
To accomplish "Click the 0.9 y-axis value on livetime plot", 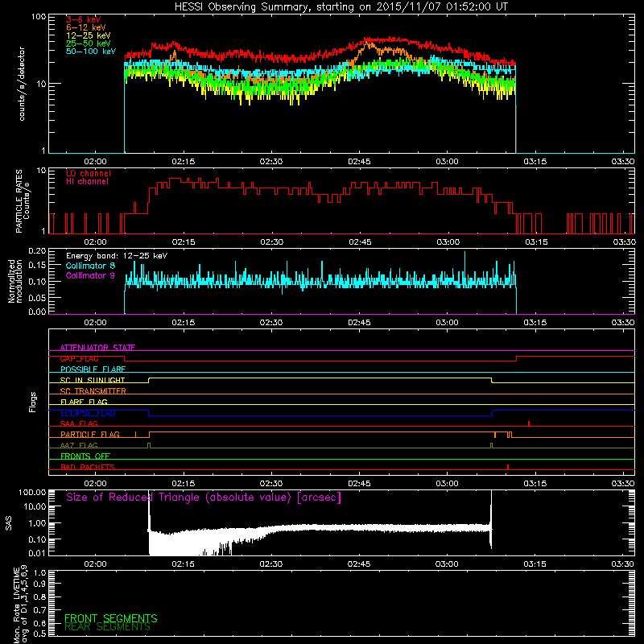I will click(x=40, y=584).
